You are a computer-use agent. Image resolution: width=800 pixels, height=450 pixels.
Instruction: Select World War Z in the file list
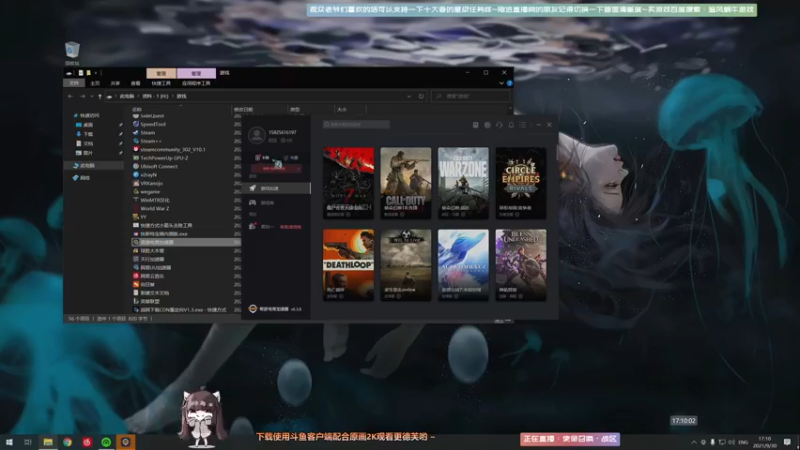point(151,208)
